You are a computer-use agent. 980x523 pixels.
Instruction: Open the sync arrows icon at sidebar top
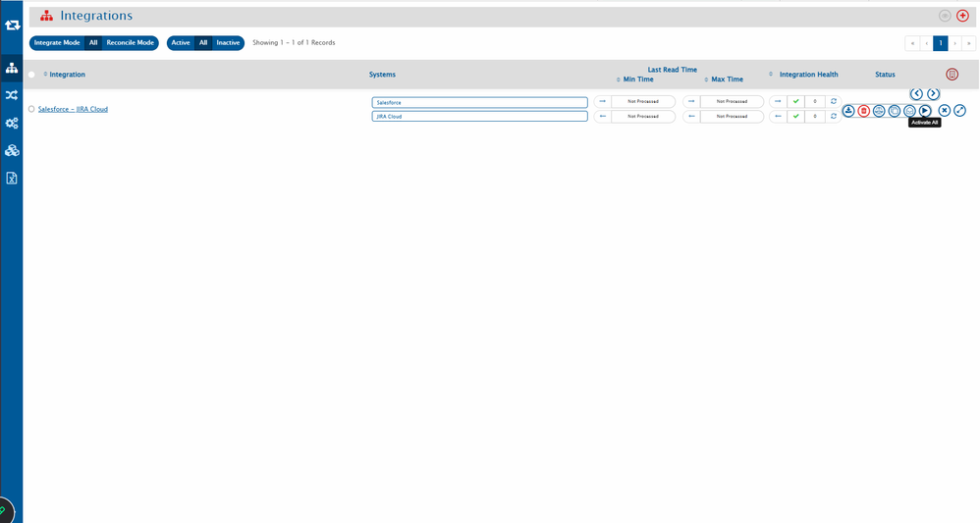click(12, 25)
